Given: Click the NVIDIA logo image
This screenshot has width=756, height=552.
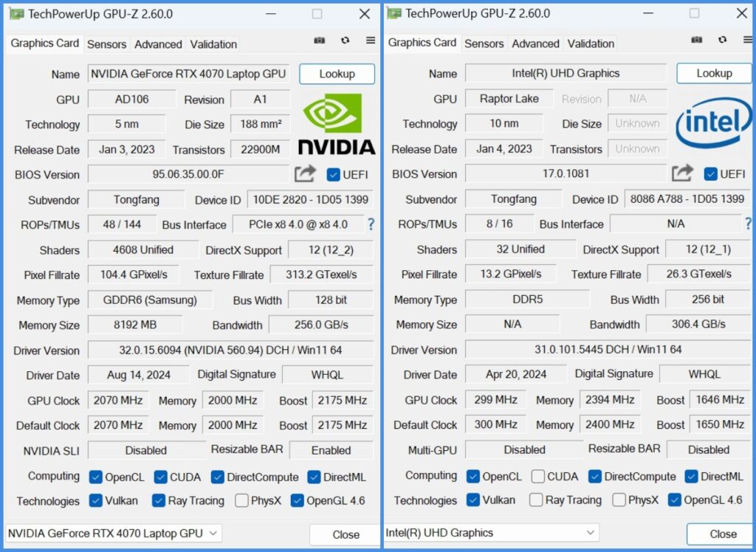Looking at the screenshot, I should pos(336,124).
